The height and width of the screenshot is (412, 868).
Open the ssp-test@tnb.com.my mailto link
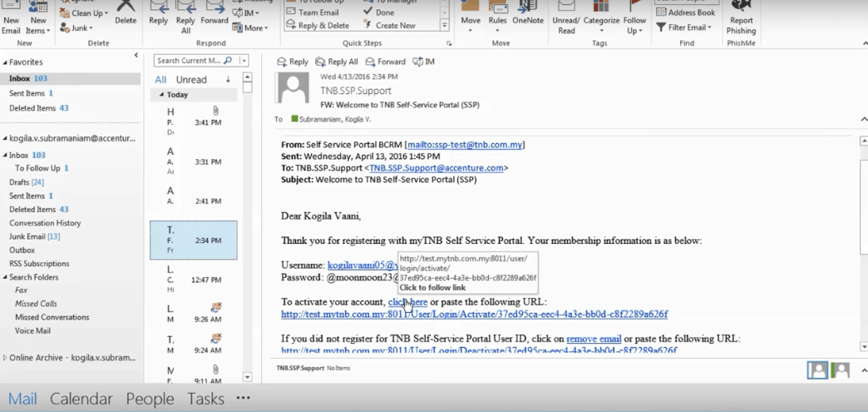tap(465, 145)
